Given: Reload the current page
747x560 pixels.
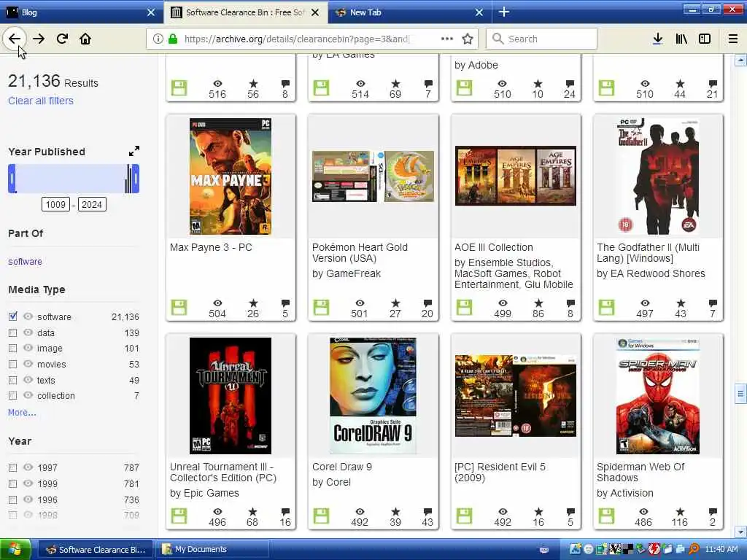Looking at the screenshot, I should coord(62,39).
